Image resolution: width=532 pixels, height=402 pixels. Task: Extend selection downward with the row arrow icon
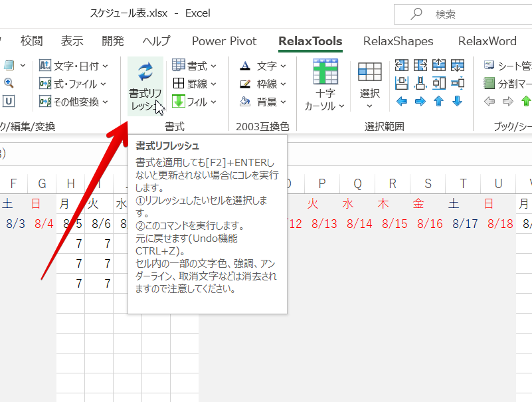point(458,65)
